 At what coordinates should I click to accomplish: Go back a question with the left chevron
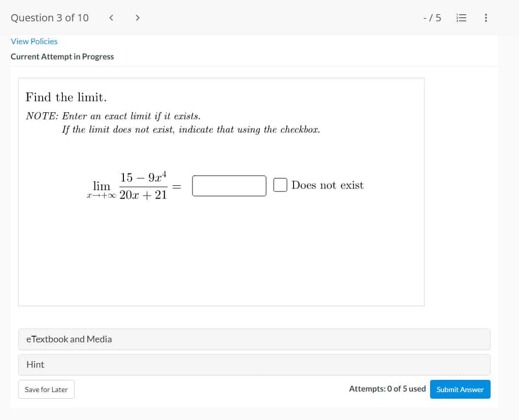pos(111,18)
